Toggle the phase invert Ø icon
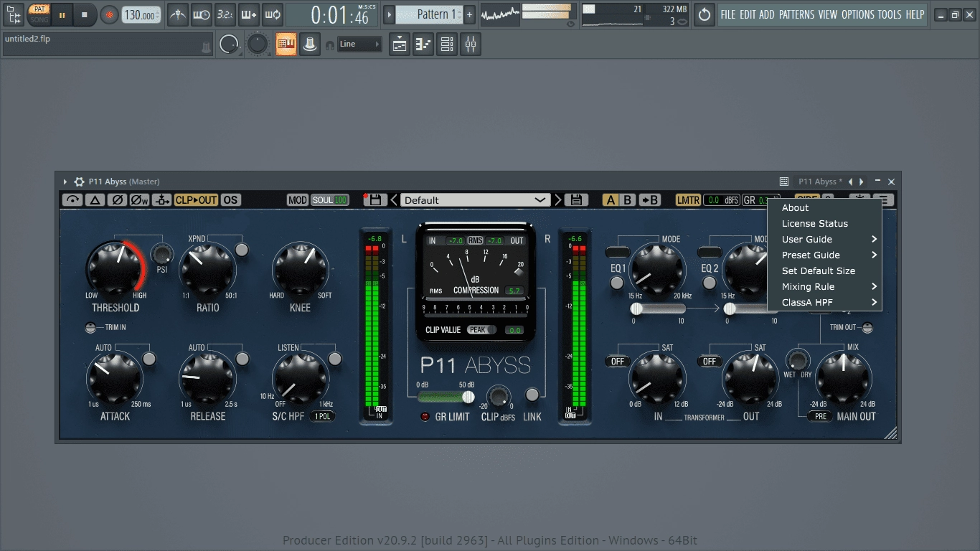 [117, 200]
